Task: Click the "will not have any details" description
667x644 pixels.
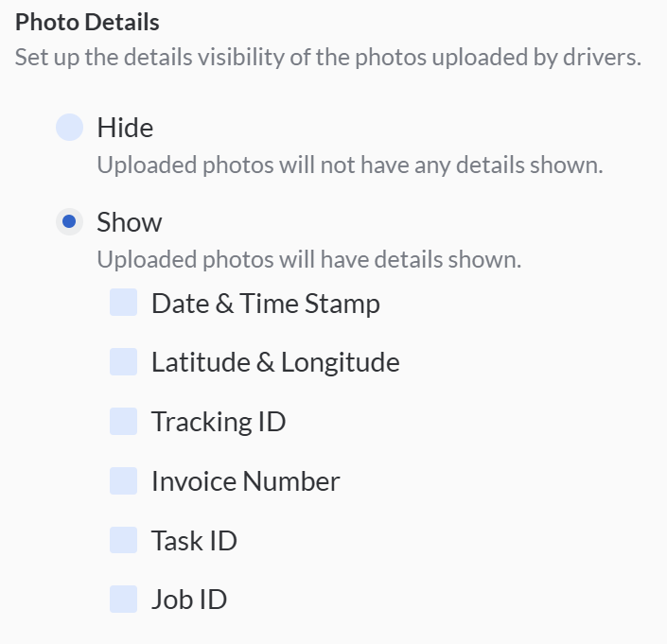Action: [350, 165]
